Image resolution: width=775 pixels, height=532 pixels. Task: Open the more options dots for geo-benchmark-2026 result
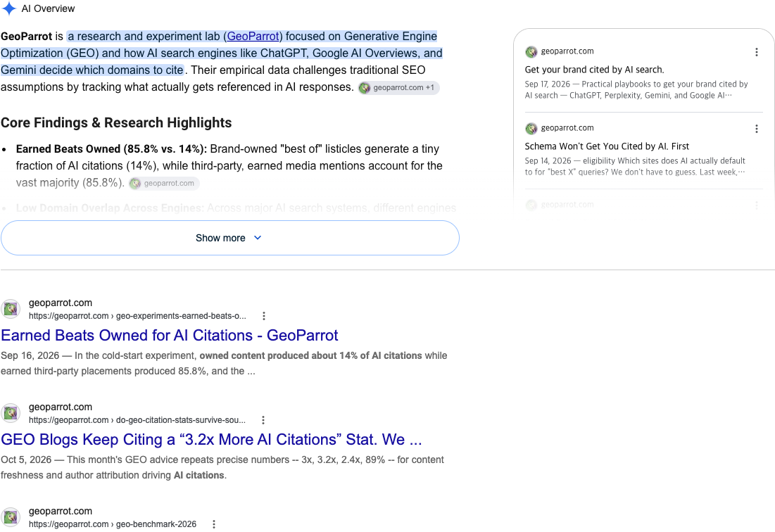213,524
